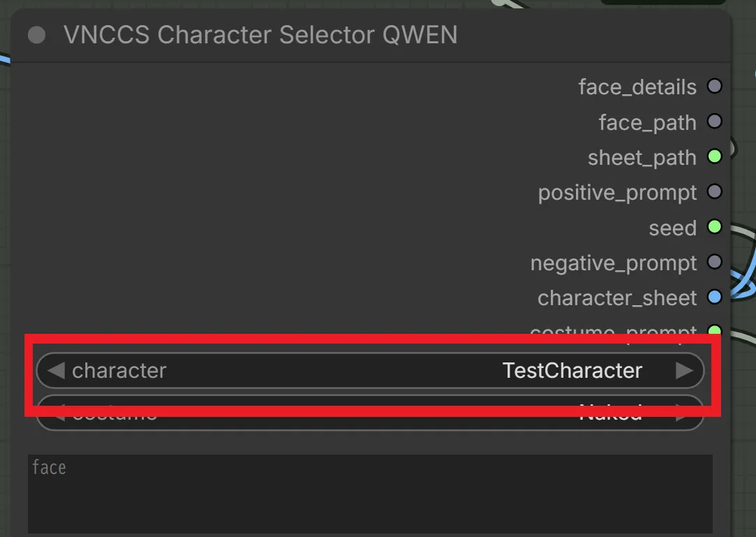756x537 pixels.
Task: Click the blue wire left of node title
Action: pos(4,60)
